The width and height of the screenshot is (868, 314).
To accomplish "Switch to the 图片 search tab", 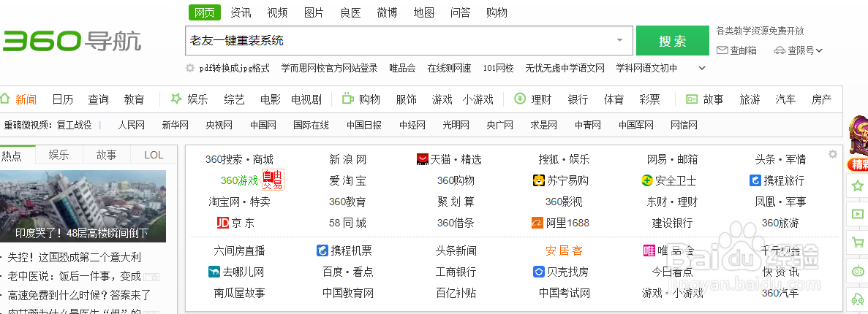I will pyautogui.click(x=314, y=12).
